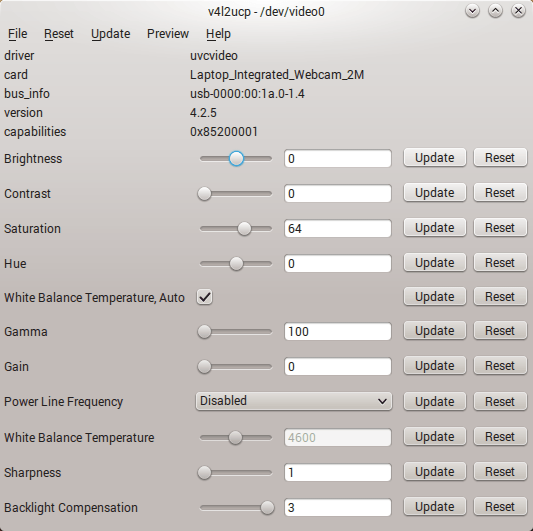Click the window maximize arrow icon
533x531 pixels.
pyautogui.click(x=495, y=11)
